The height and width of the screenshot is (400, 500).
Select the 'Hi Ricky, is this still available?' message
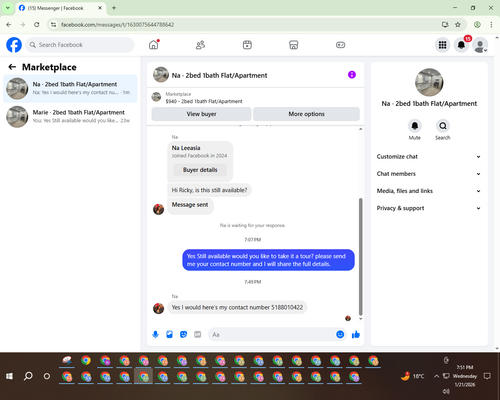pyautogui.click(x=209, y=190)
